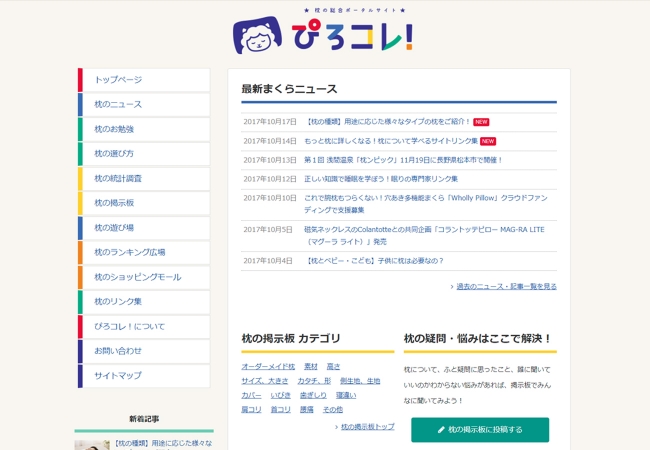Open the サイズ、大きさ category link
Screen dimensions: 650x450
(x=265, y=381)
